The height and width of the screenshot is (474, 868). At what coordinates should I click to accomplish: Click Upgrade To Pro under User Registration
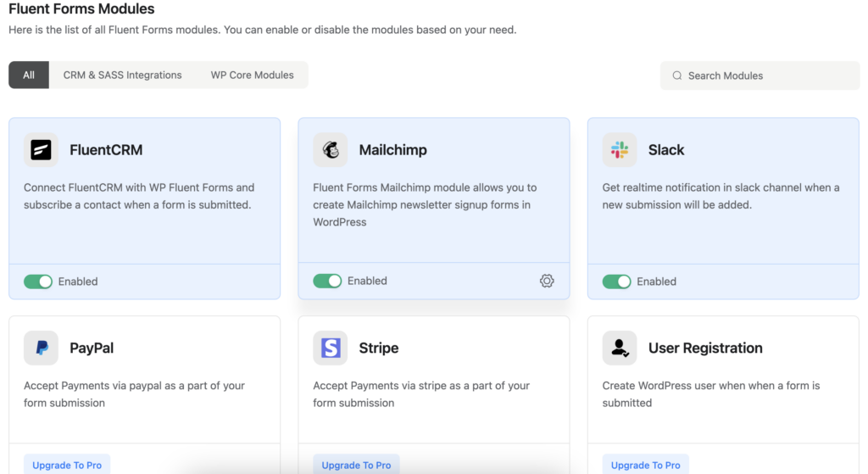(645, 466)
